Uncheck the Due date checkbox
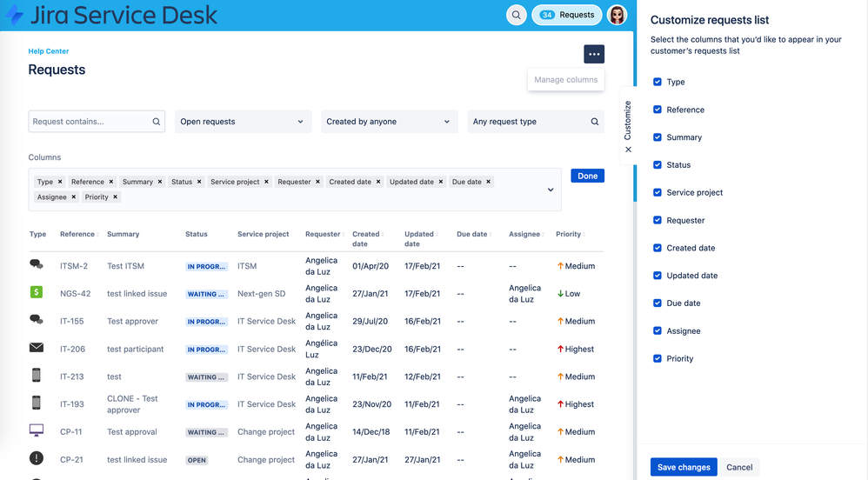868x480 pixels. (x=658, y=303)
